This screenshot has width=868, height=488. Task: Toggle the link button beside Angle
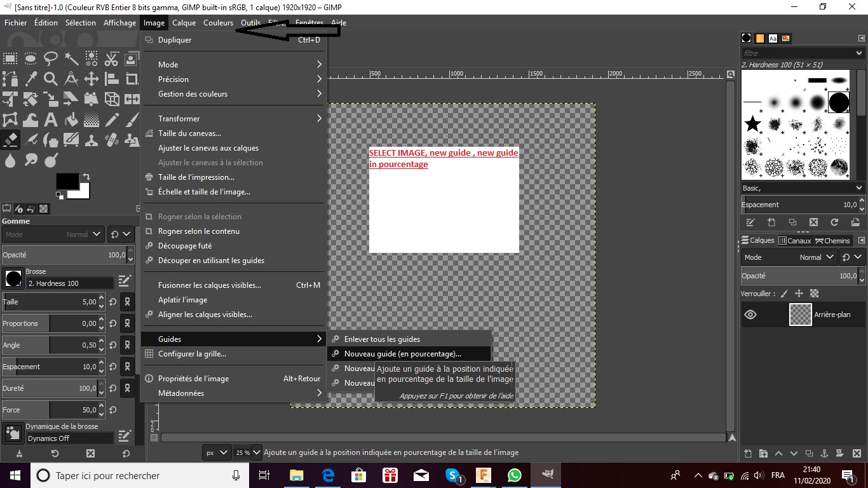[128, 345]
